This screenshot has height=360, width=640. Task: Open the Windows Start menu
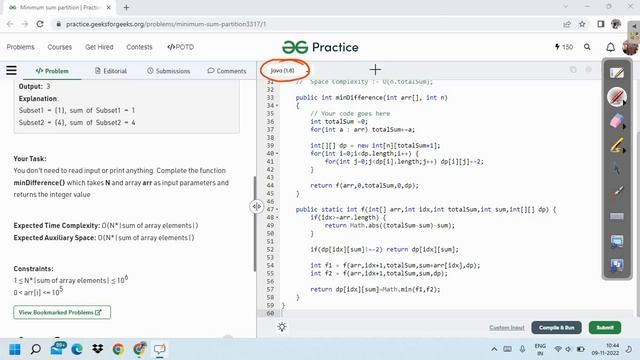click(15, 349)
